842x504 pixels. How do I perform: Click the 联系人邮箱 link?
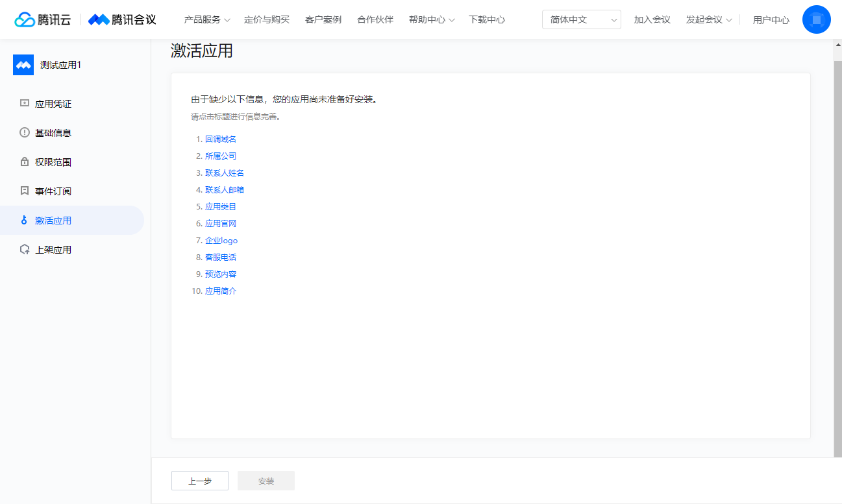click(x=225, y=189)
